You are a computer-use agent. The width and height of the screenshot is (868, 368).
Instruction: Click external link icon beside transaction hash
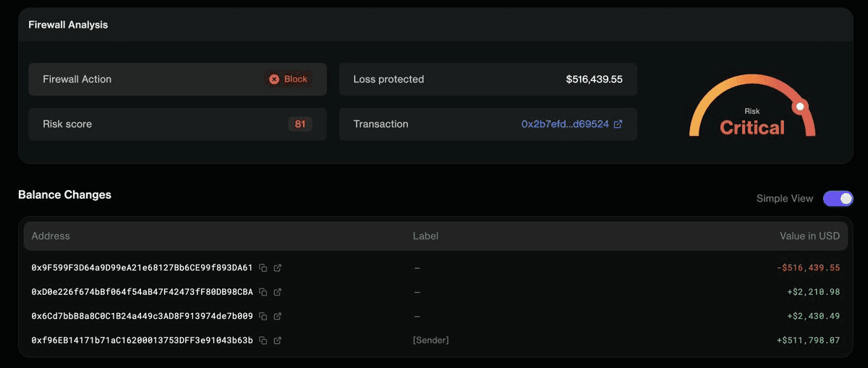click(618, 124)
